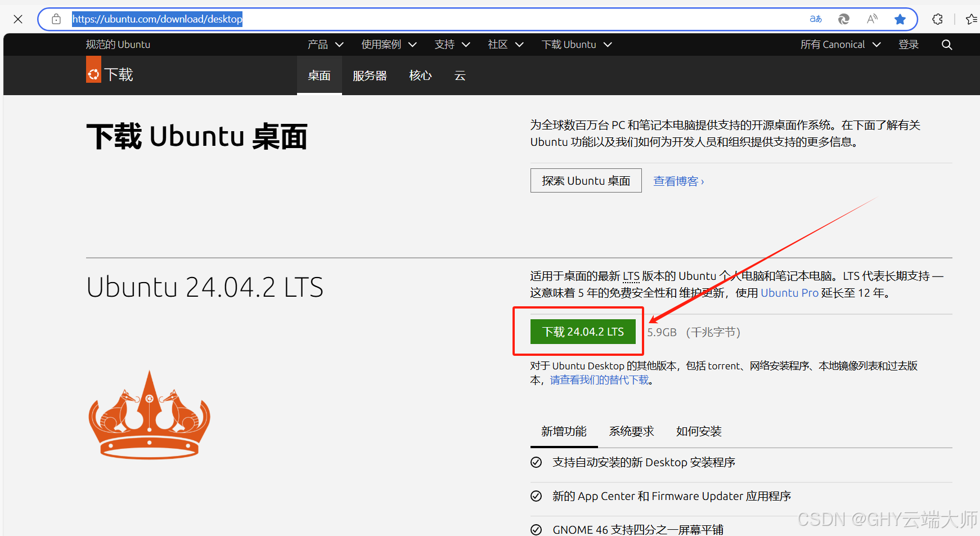980x536 pixels.
Task: Click the 登录 link
Action: tap(909, 44)
